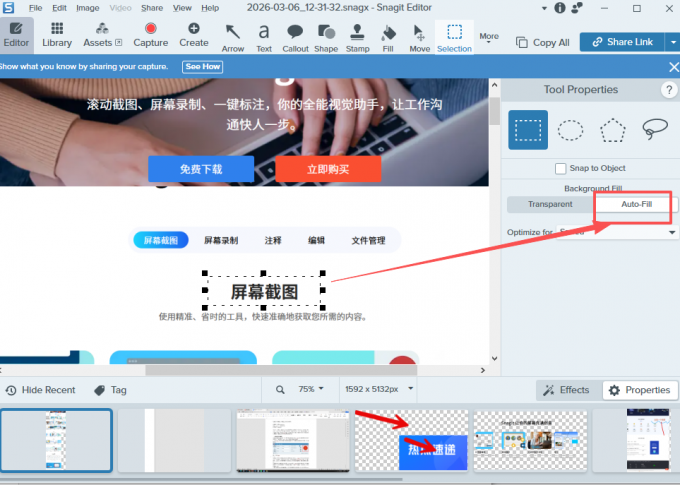This screenshot has width=680, height=485.
Task: Open the account icon in title bar
Action: tap(577, 8)
